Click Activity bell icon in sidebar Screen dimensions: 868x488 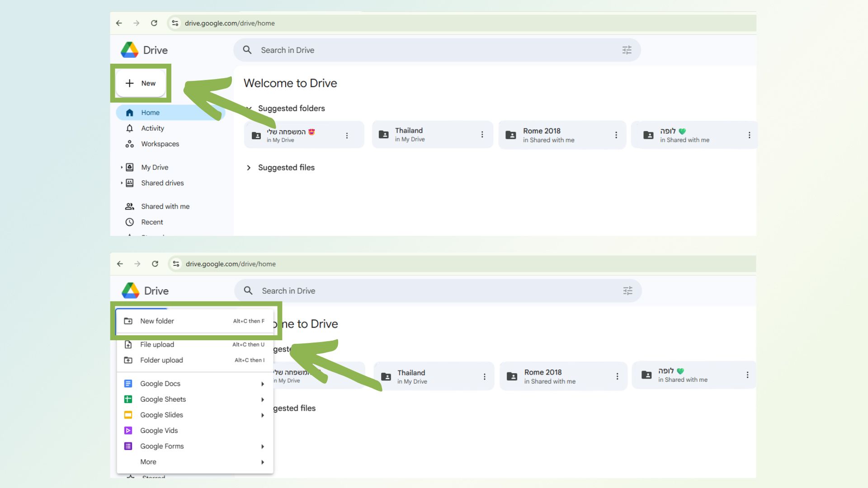[130, 128]
